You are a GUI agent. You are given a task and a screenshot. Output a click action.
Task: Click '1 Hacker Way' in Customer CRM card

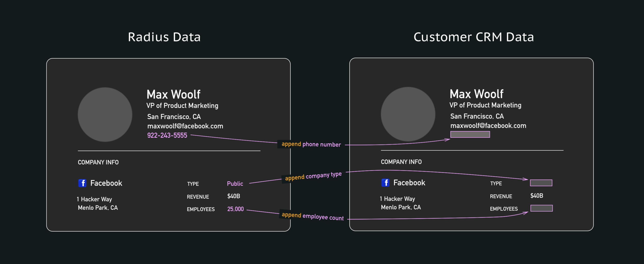(x=397, y=199)
